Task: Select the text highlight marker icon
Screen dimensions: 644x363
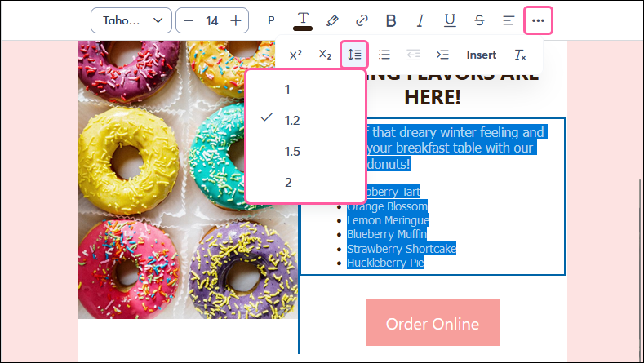Action: click(x=332, y=20)
